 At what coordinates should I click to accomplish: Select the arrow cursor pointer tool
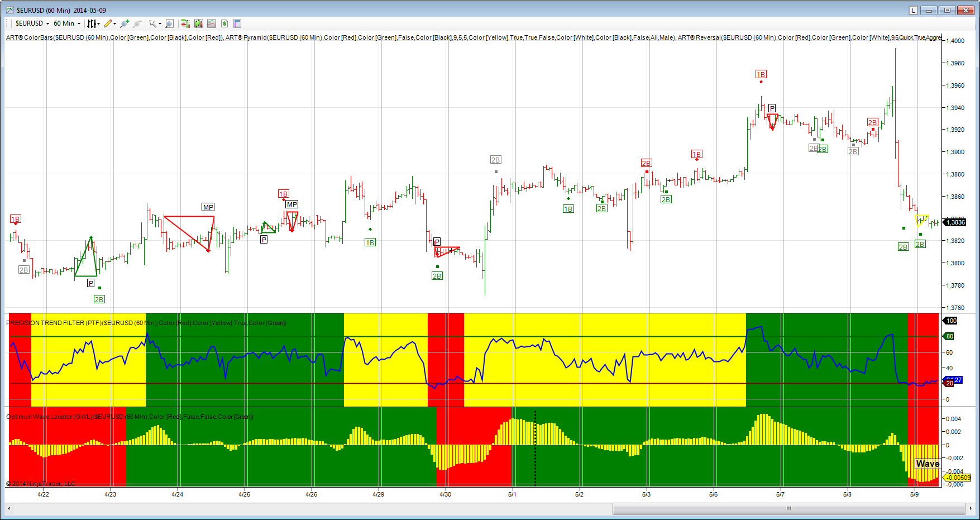click(153, 23)
